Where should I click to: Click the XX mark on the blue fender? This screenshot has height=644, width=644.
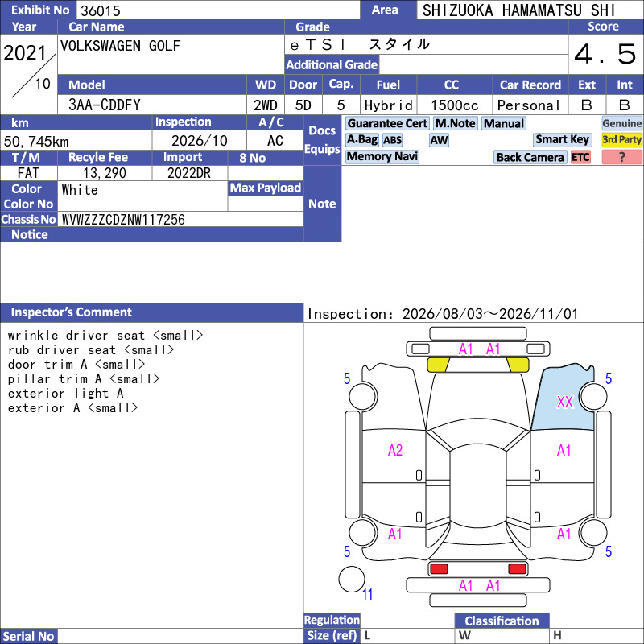tap(564, 402)
